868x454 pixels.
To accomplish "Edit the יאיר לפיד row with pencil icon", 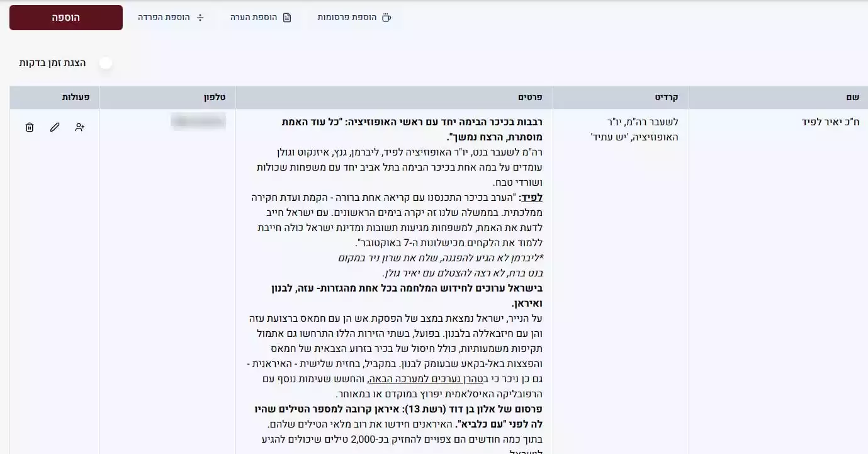I will 55,127.
